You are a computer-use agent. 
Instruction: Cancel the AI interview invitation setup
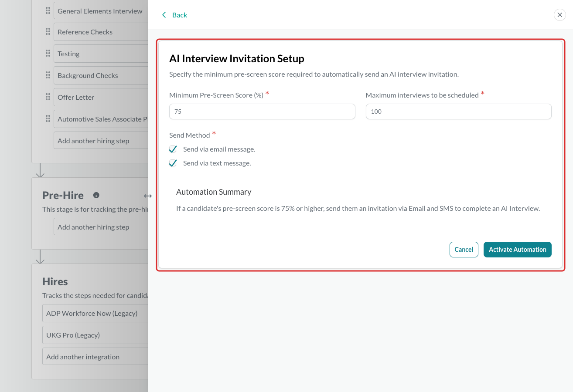[464, 250]
